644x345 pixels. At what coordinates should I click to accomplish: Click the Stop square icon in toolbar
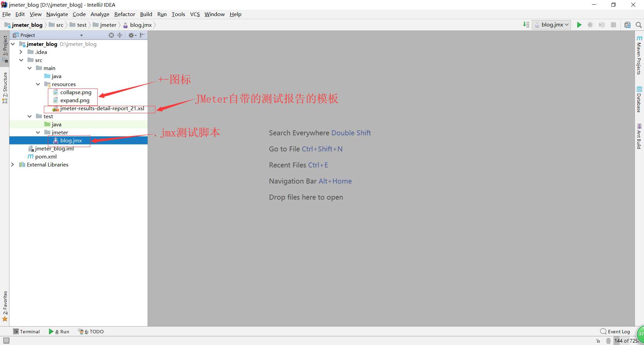point(613,25)
